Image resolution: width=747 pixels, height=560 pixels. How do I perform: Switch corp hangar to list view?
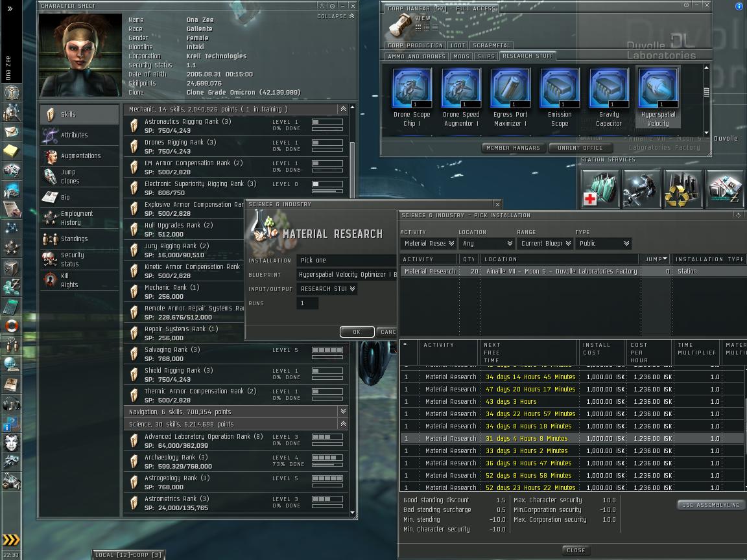pyautogui.click(x=434, y=28)
